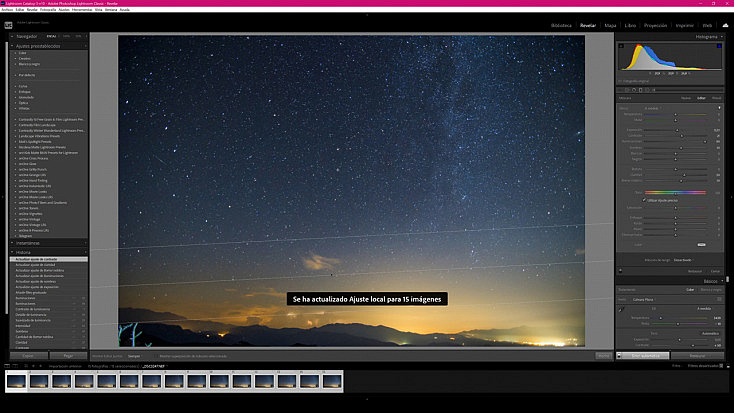Hide the left panel group arrow
The width and height of the screenshot is (734, 413).
(2, 197)
